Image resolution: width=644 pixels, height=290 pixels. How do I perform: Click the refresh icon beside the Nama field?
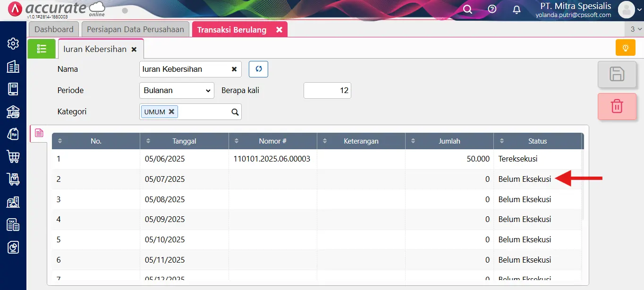pos(258,69)
